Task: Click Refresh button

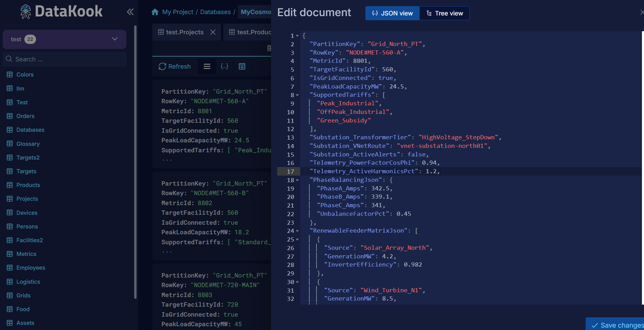Action: 175,67
